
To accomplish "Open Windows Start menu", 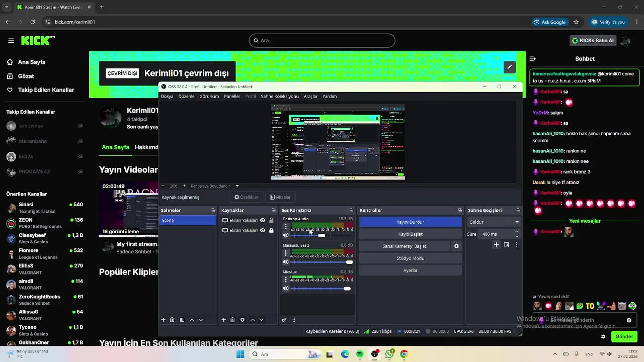I will tap(240, 354).
